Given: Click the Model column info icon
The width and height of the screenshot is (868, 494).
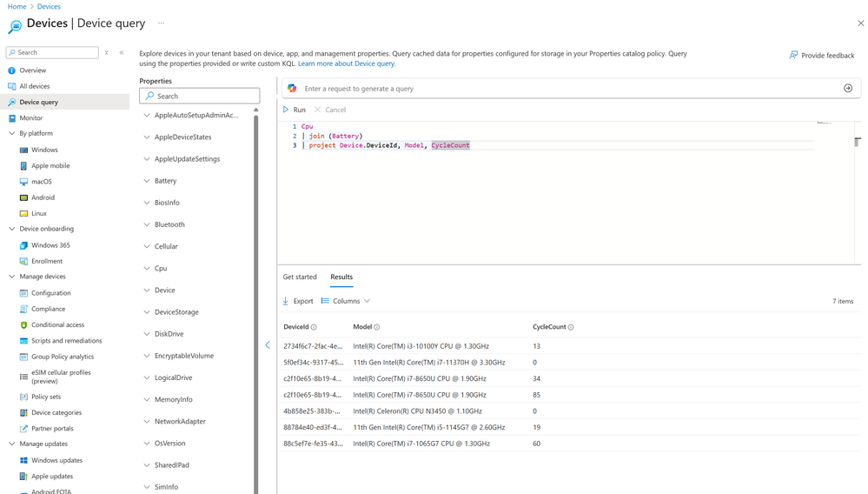Looking at the screenshot, I should pos(377,327).
